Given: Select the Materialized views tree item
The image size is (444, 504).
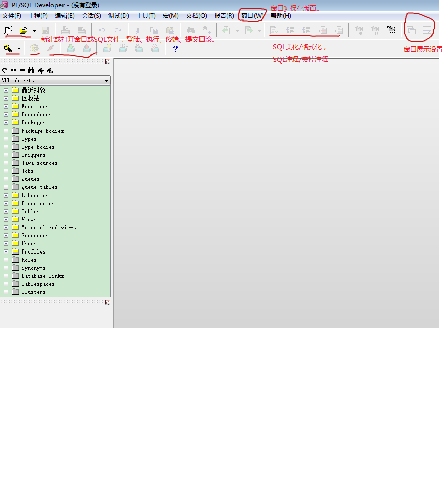Looking at the screenshot, I should (x=48, y=228).
